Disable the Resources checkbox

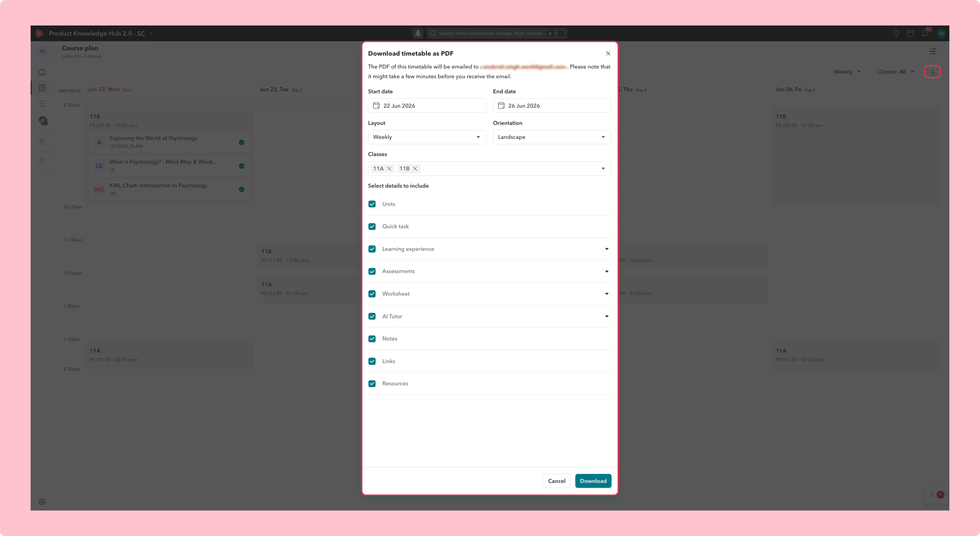(372, 384)
